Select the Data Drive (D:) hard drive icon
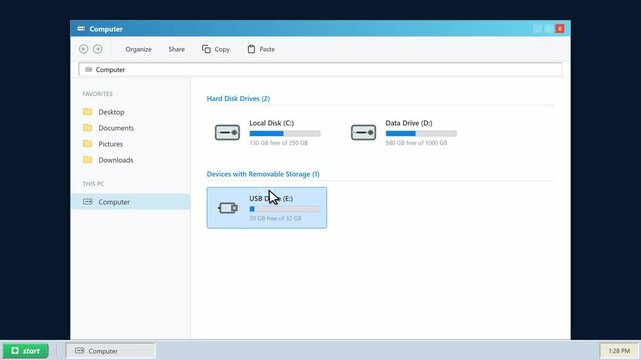Viewport: 641px width, 360px height. [363, 132]
